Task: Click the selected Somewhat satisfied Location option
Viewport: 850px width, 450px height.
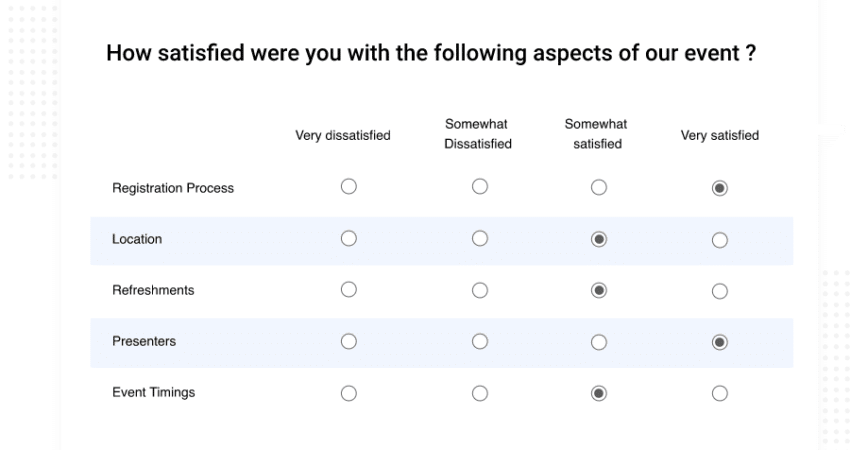Action: [x=598, y=239]
